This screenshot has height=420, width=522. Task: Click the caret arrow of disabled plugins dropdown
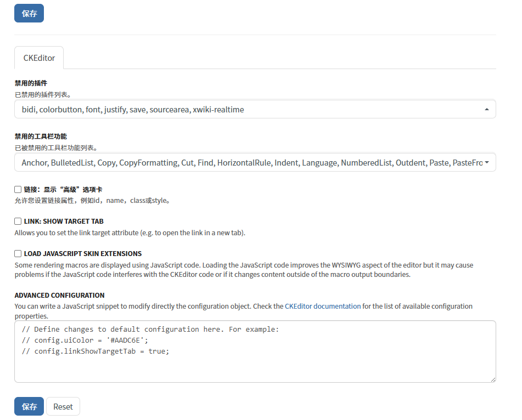pos(487,110)
